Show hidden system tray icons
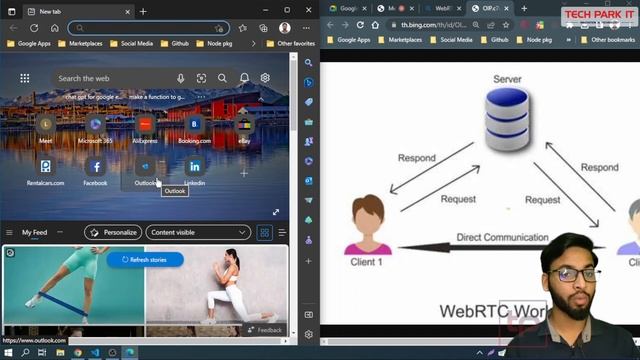640x360 pixels. point(480,353)
